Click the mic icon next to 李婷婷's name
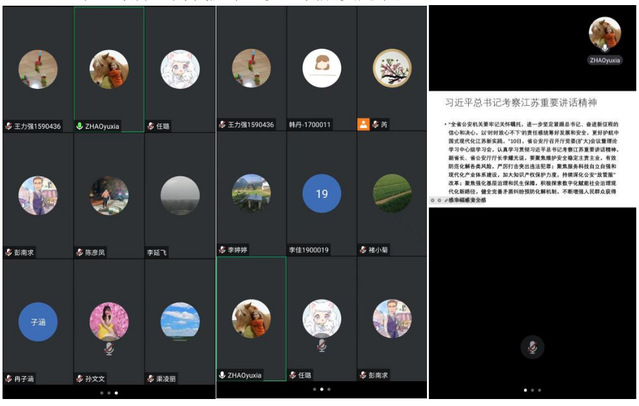The image size is (639, 406). click(x=223, y=251)
